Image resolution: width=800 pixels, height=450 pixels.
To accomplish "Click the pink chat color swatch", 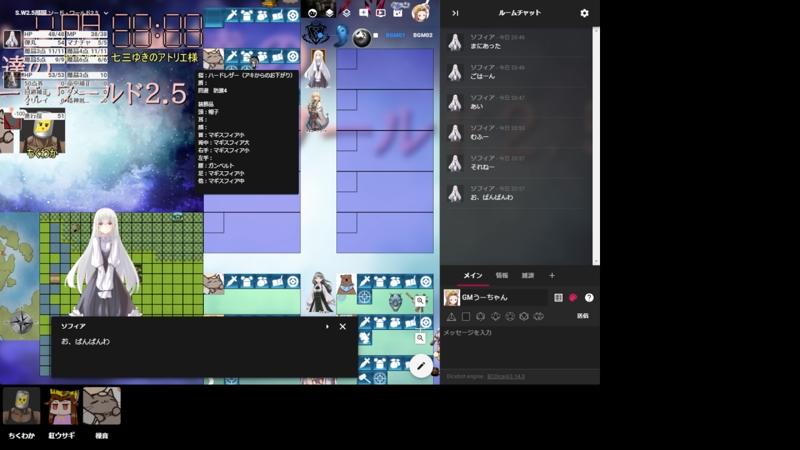I will (x=573, y=297).
